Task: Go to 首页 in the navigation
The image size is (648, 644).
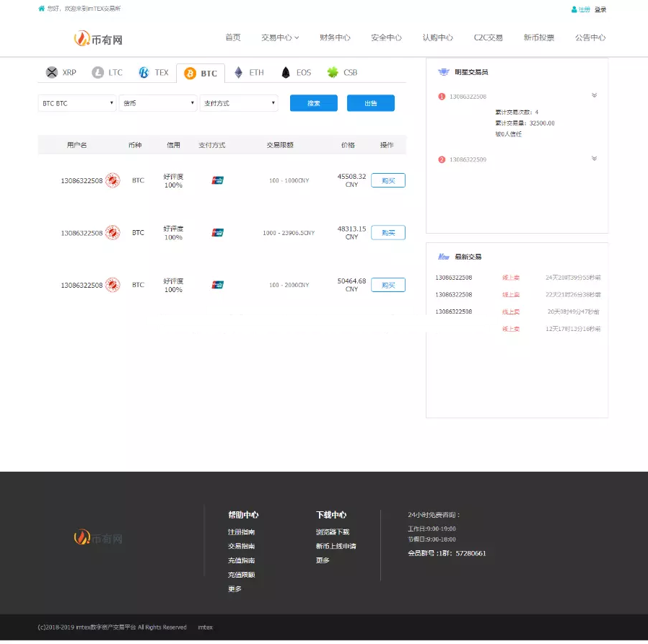Action: pos(232,38)
